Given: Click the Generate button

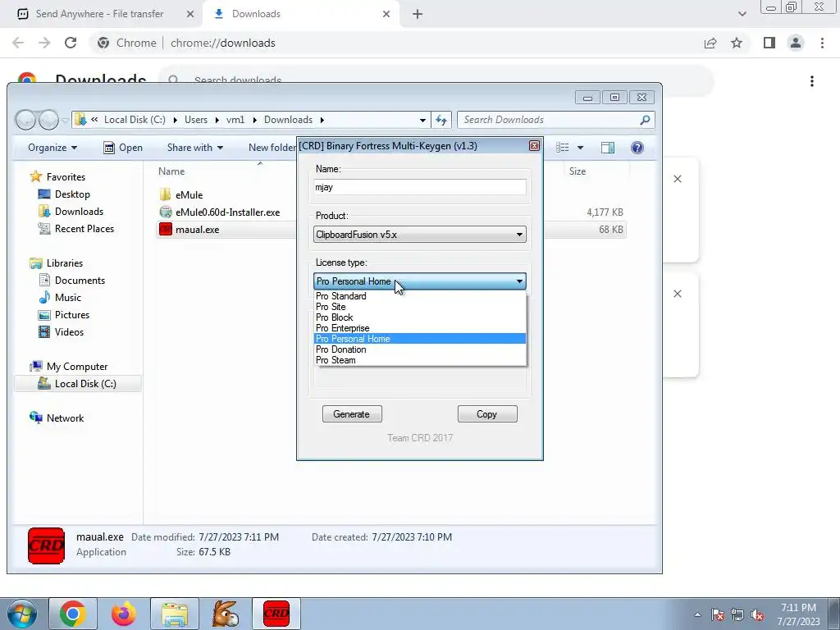Looking at the screenshot, I should coord(352,414).
